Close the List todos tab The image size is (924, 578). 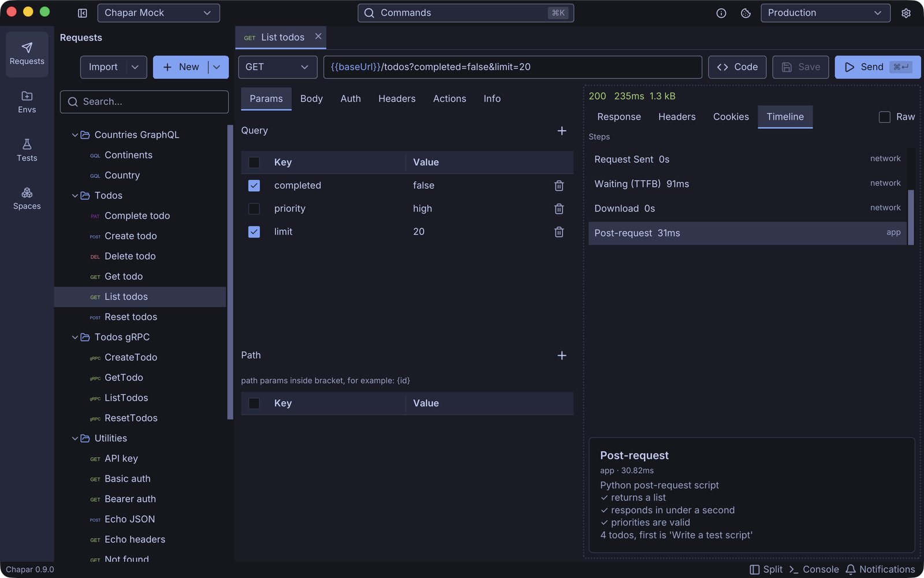click(x=318, y=36)
